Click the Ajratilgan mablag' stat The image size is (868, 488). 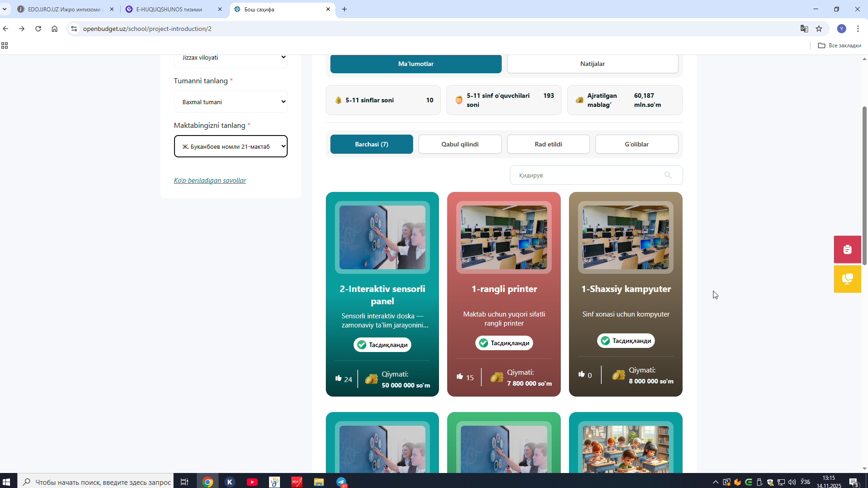(x=625, y=100)
